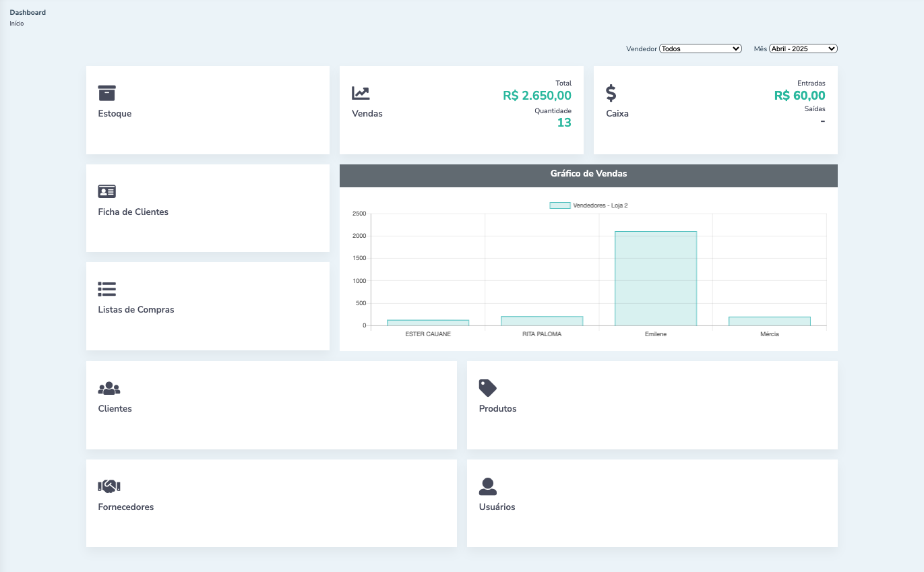Click the Caixa dollar sign icon
The width and height of the screenshot is (924, 572).
(611, 93)
